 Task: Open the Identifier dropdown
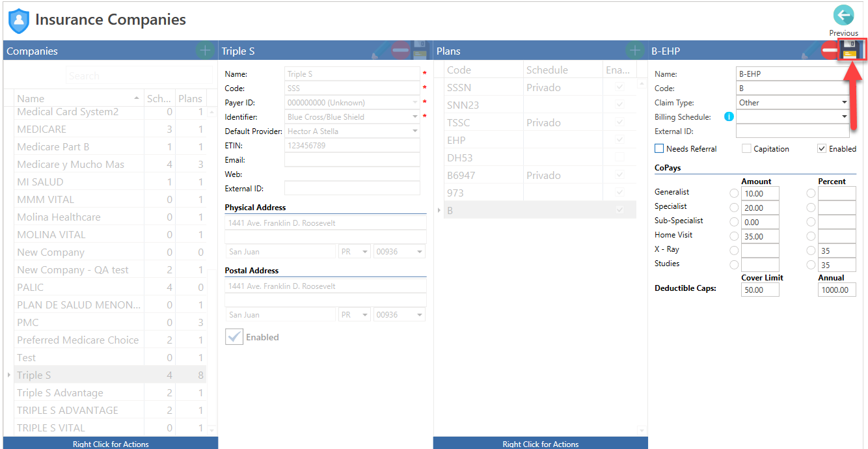pos(414,117)
